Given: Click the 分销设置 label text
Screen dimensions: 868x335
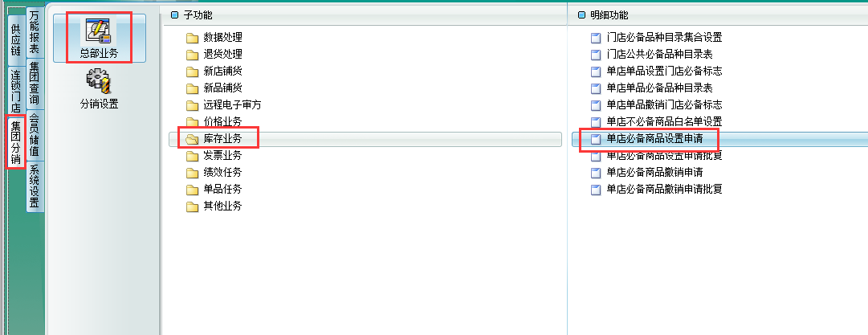Looking at the screenshot, I should (x=99, y=104).
